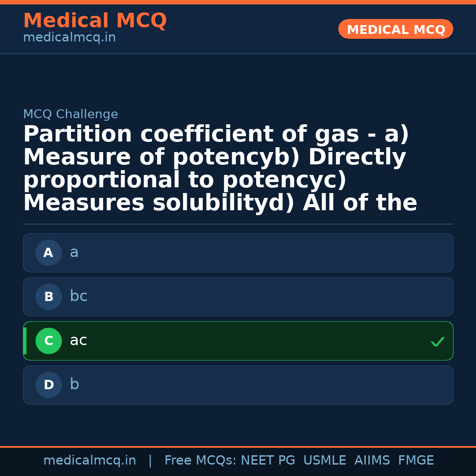The image size is (476, 476).
Task: Open the medicalmcq.in link under the logo
Action: [x=69, y=37]
